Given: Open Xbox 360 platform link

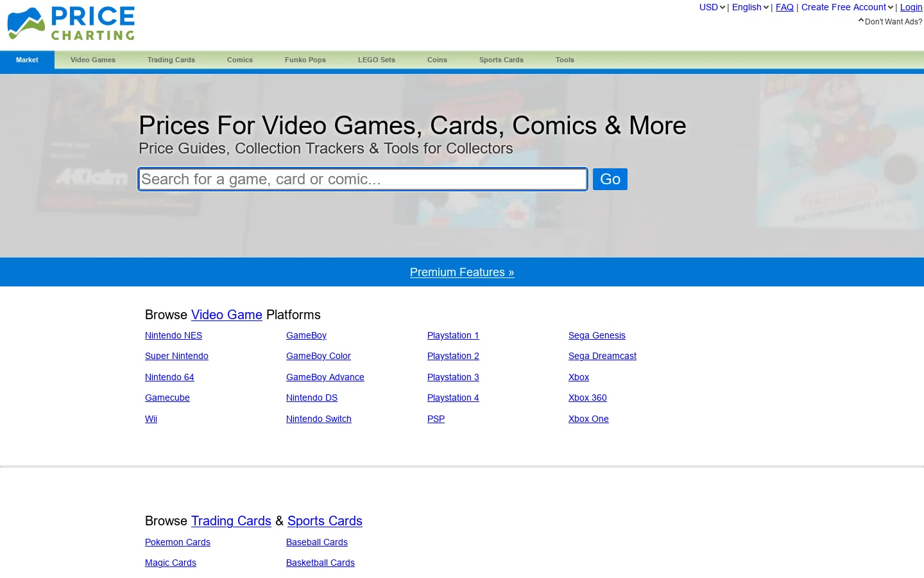Looking at the screenshot, I should coord(588,398).
